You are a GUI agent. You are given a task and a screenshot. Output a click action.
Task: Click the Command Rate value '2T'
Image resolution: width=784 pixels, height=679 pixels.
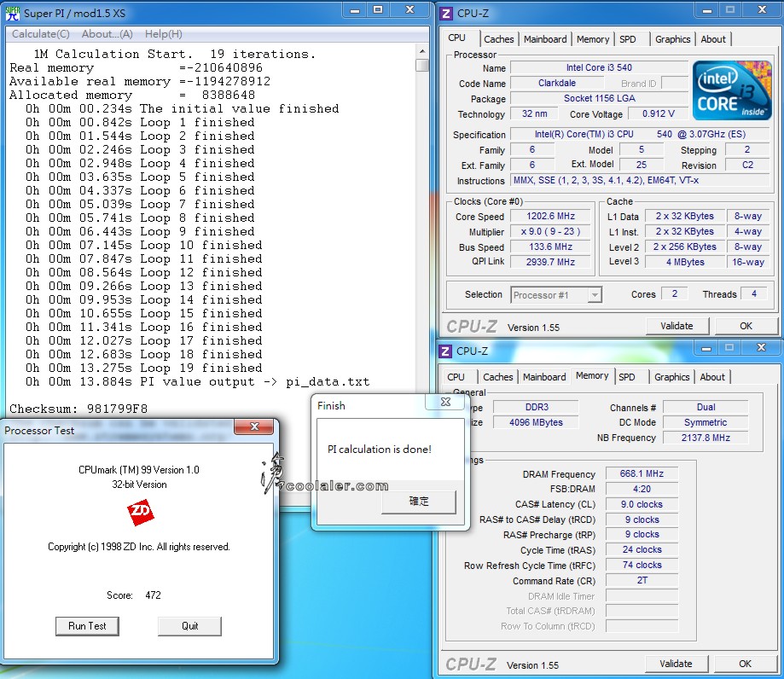click(642, 580)
